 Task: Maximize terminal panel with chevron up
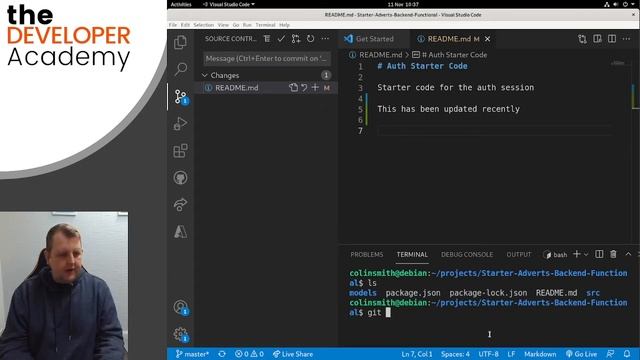pos(628,254)
